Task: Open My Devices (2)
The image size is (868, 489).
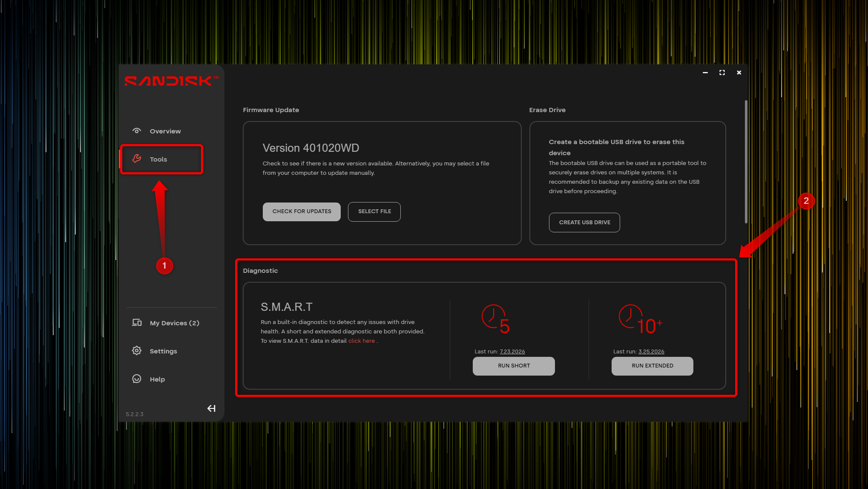Action: point(174,323)
